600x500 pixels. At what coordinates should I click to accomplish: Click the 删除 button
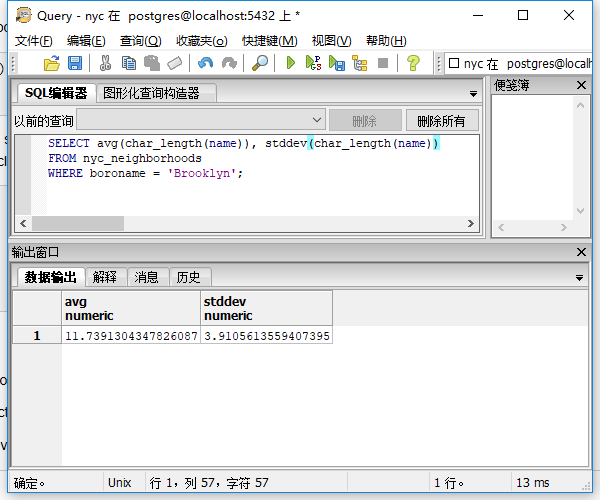(365, 121)
